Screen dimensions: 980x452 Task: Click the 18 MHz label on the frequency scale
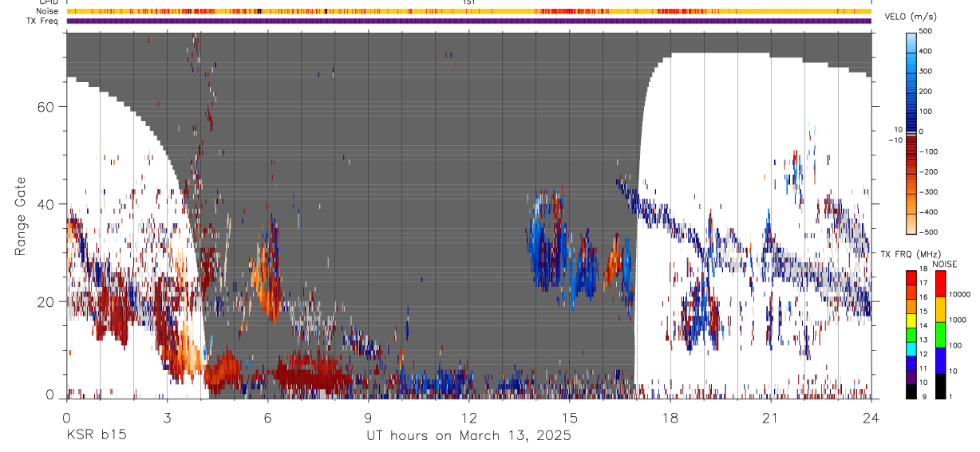pyautogui.click(x=925, y=269)
